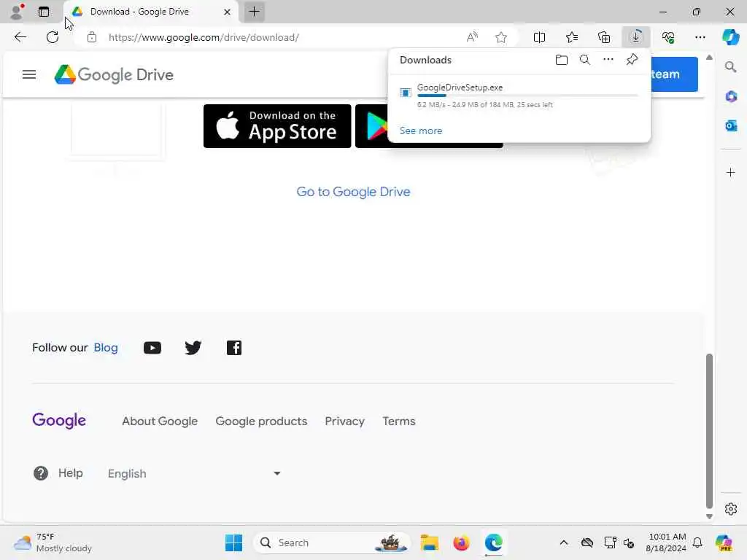The image size is (747, 560).
Task: Open the Favorites list
Action: 572,37
